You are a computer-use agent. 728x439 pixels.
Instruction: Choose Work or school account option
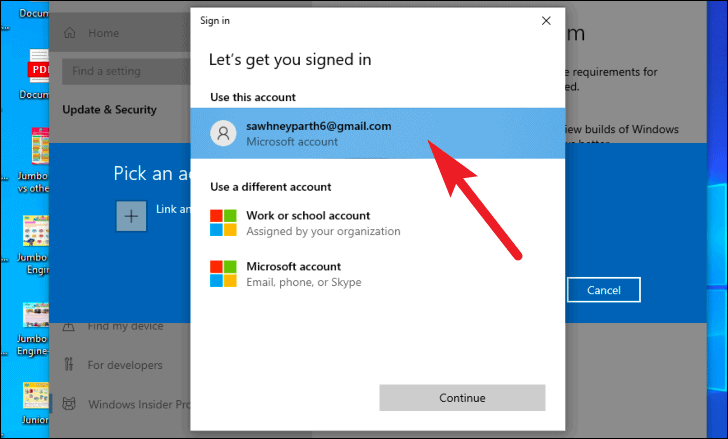pyautogui.click(x=377, y=223)
